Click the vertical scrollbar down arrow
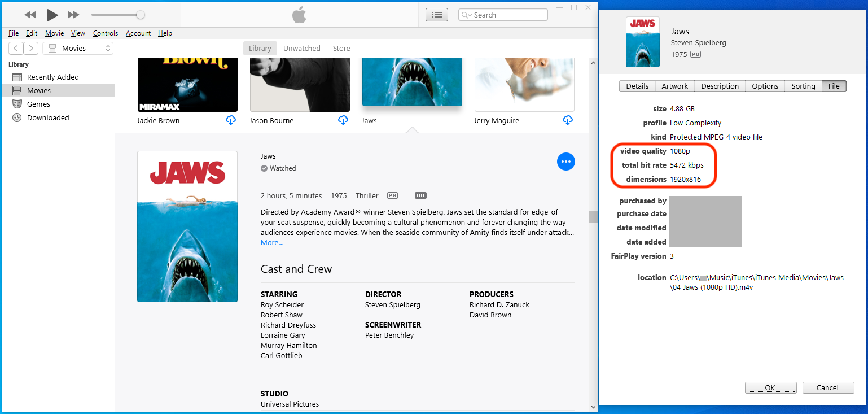This screenshot has height=414, width=868. point(593,407)
